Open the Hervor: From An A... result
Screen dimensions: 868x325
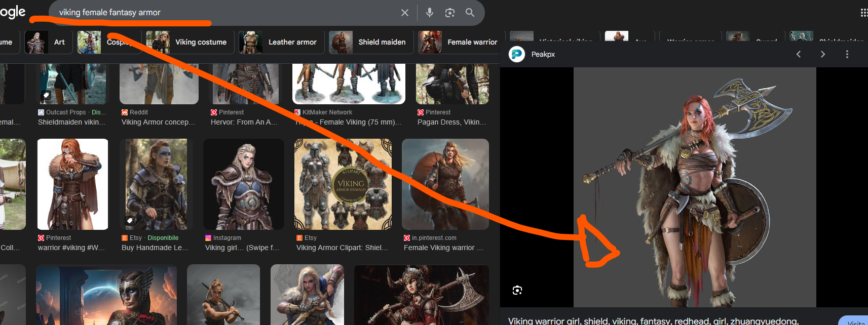coord(244,122)
